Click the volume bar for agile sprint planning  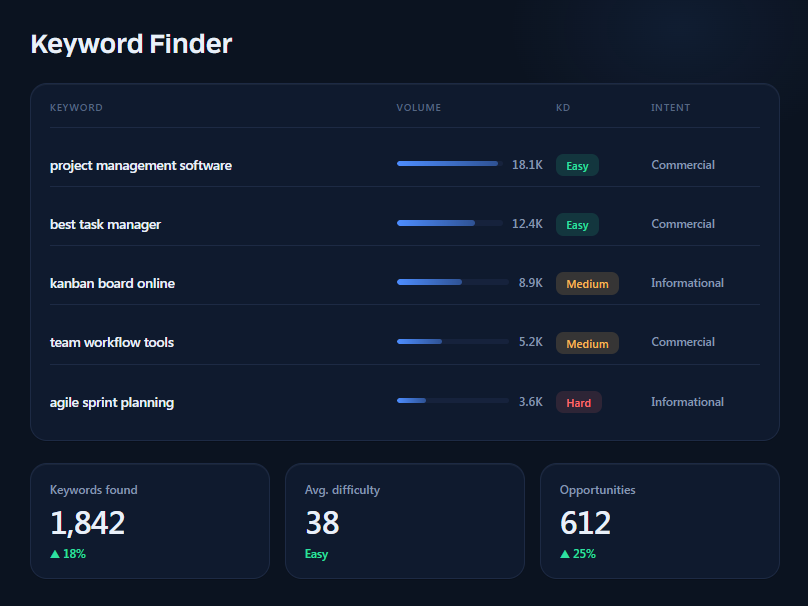[452, 400]
